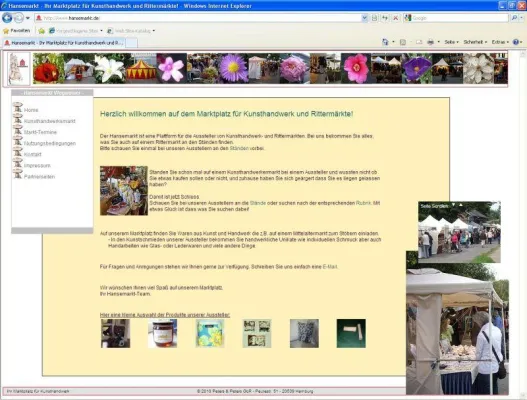
Task: Click the compatibility view icon
Action: pyautogui.click(x=374, y=18)
